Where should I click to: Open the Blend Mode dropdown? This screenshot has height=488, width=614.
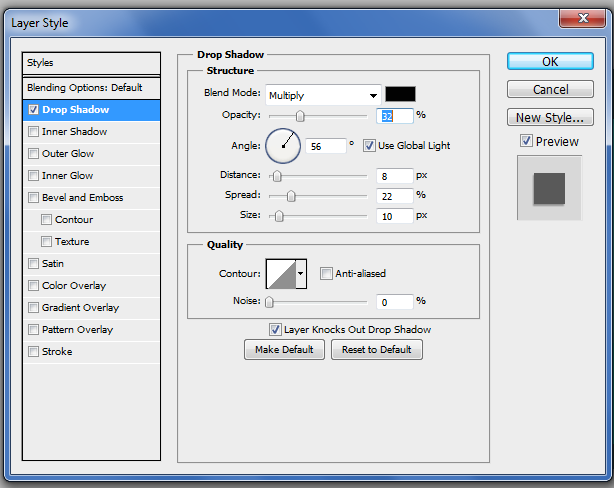pos(323,95)
